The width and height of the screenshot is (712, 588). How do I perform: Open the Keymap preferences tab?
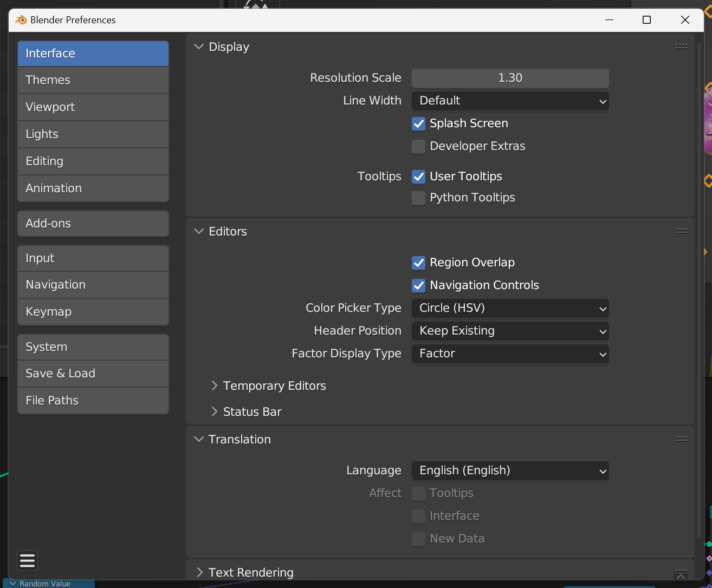click(x=93, y=312)
